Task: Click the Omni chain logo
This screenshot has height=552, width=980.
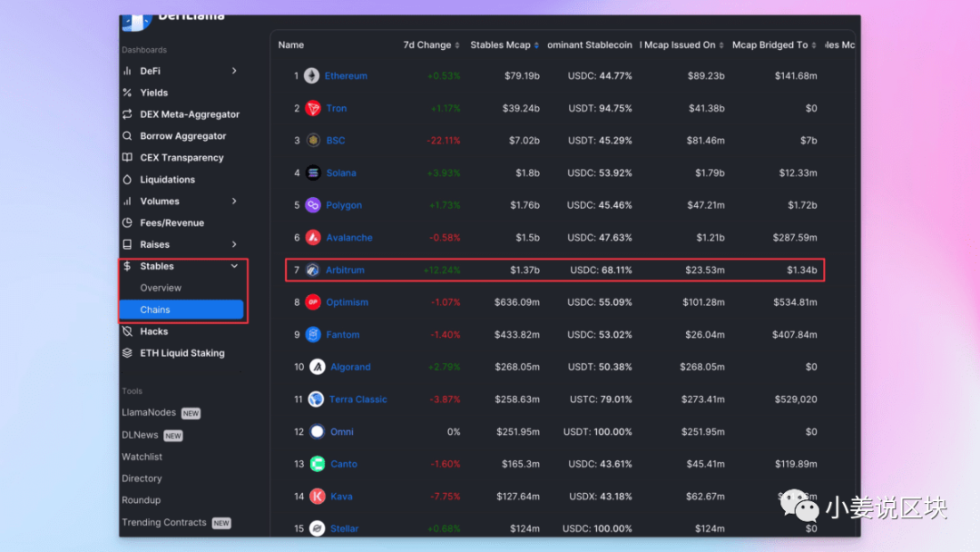Action: (x=318, y=431)
